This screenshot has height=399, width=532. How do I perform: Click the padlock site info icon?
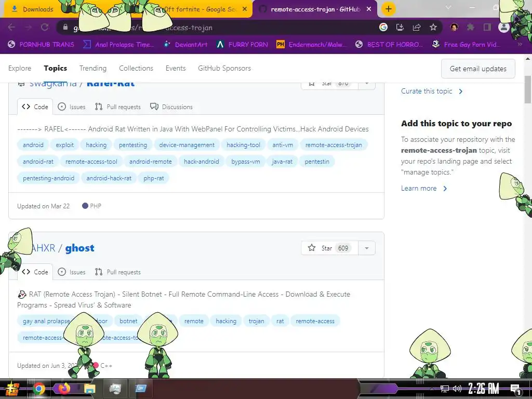click(65, 27)
